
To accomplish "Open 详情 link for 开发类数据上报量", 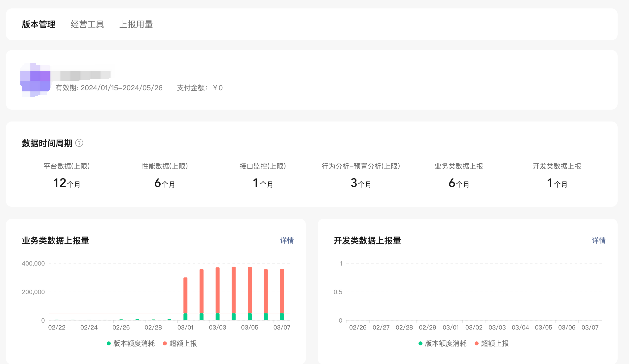I will tap(598, 241).
